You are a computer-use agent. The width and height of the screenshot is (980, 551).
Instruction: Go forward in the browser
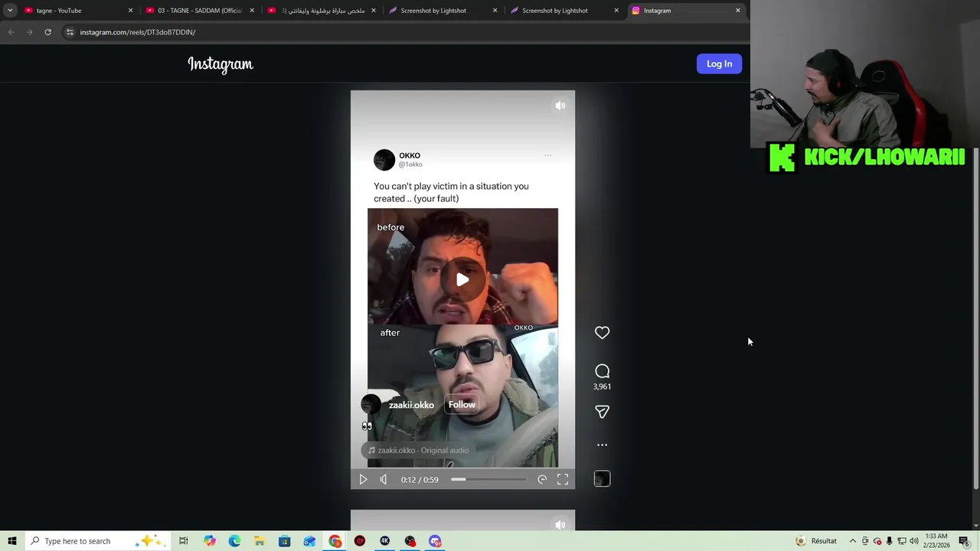coord(29,32)
